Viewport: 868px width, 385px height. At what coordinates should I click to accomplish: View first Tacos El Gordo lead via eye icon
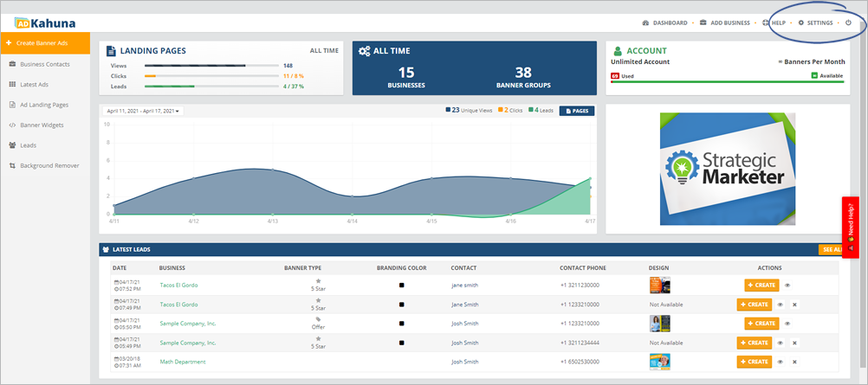(x=787, y=285)
